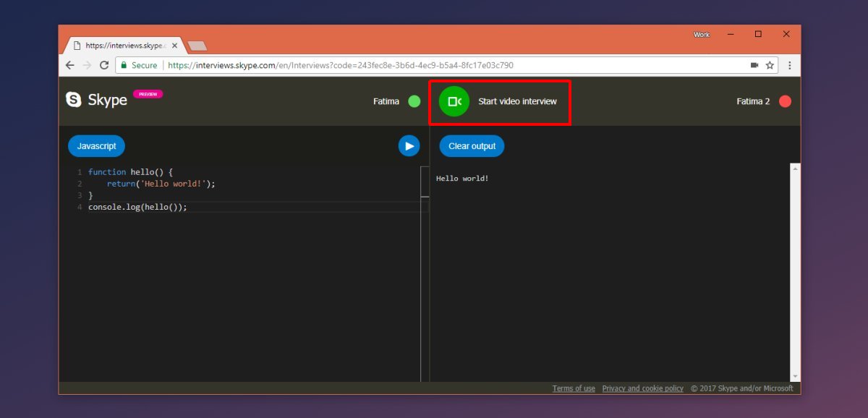The image size is (868, 418).
Task: Click the copyright 2017 Skype text
Action: tap(741, 388)
